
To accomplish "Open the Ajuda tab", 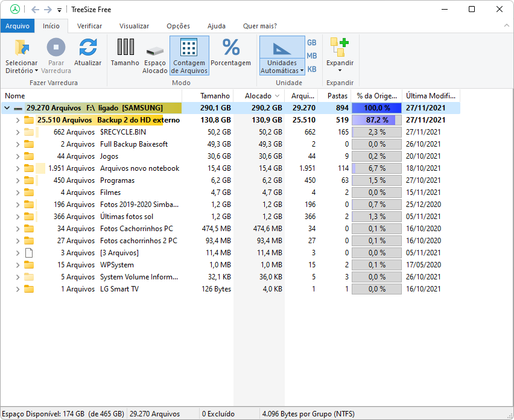I will (x=217, y=26).
